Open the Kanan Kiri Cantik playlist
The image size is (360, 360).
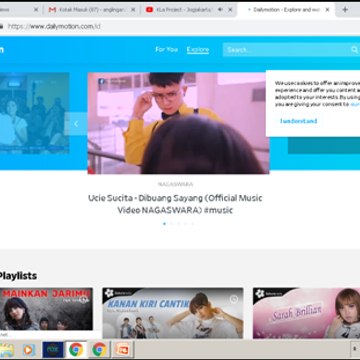tap(173, 313)
